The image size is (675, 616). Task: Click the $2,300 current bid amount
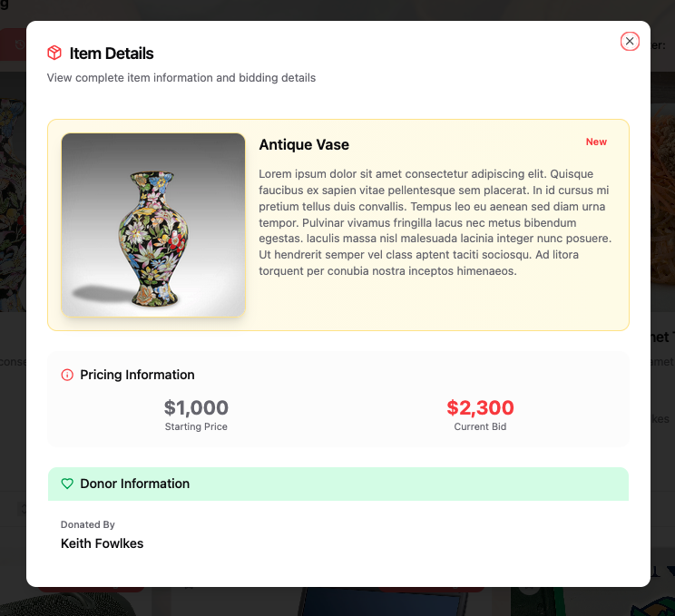480,408
